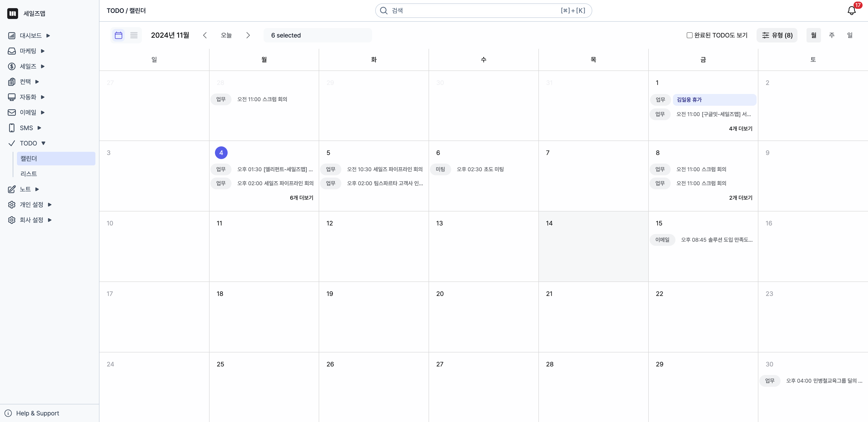868x422 pixels.
Task: Click the search magnifier icon
Action: coord(384,10)
